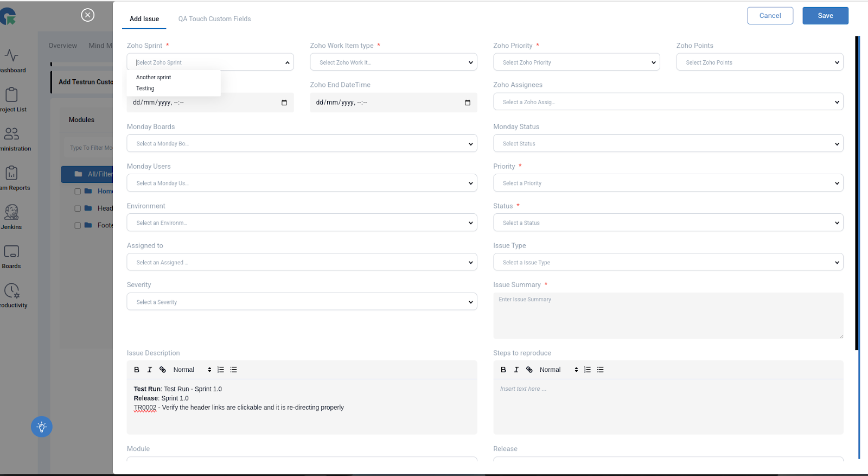Click the Italic icon in Steps to reproduce
This screenshot has width=868, height=476.
(516, 370)
